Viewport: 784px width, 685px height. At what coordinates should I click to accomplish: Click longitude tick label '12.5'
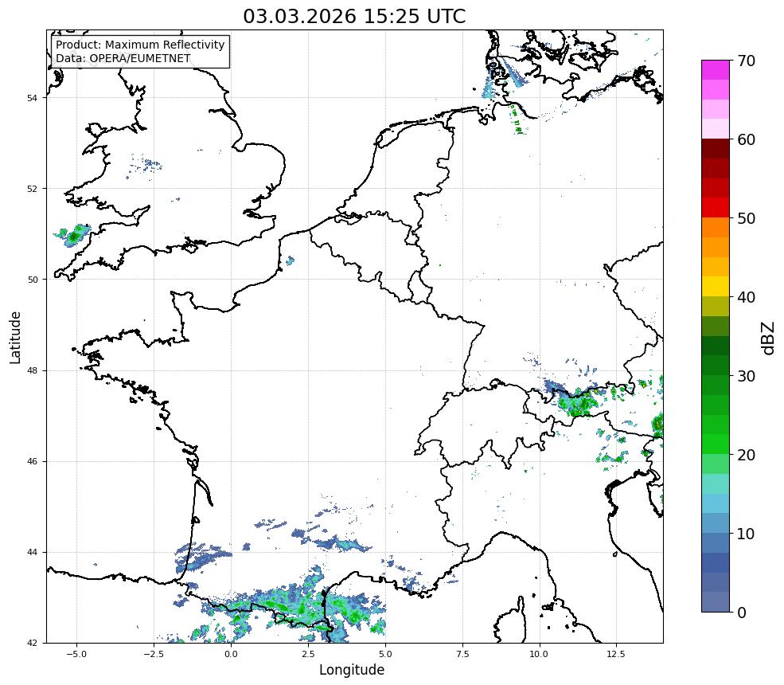pyautogui.click(x=616, y=654)
